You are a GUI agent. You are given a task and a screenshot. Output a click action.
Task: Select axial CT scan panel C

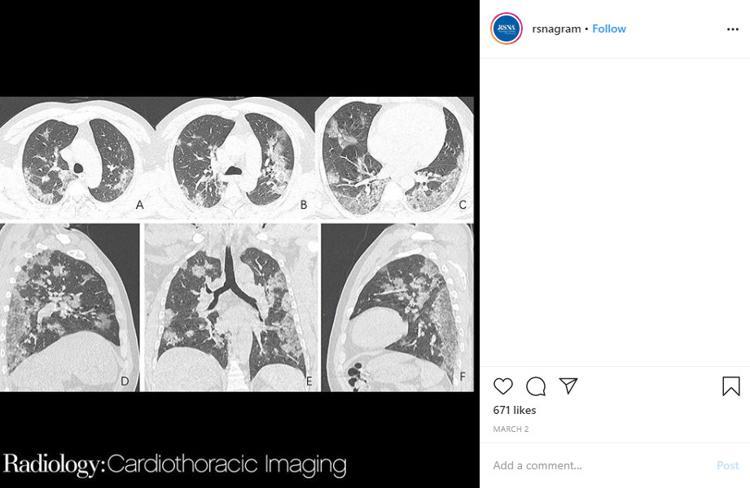click(394, 158)
